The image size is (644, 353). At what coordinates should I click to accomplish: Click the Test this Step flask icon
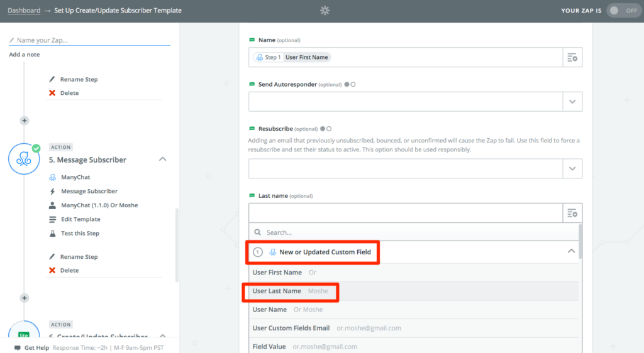click(53, 233)
